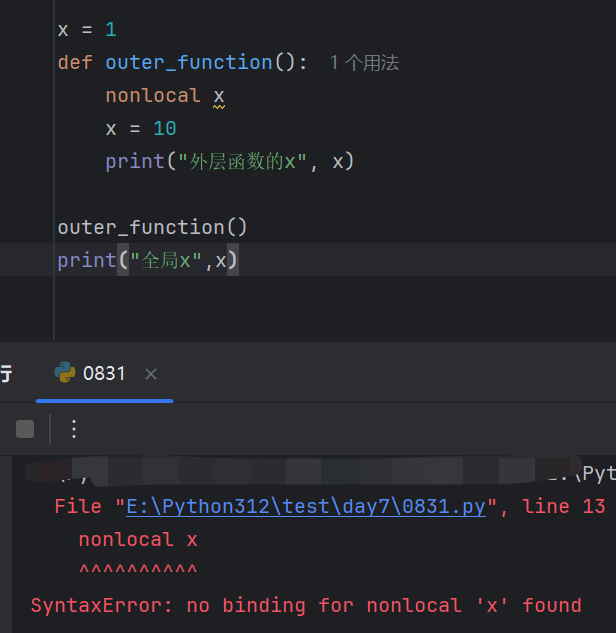The image size is (616, 633).
Task: Click the '1 个用法' usages hint
Action: [x=364, y=63]
